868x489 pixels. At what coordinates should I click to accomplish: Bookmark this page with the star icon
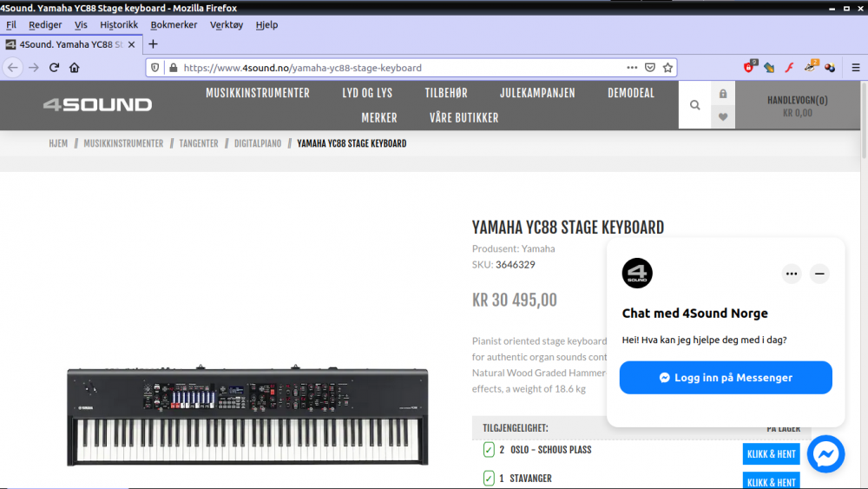(x=667, y=68)
